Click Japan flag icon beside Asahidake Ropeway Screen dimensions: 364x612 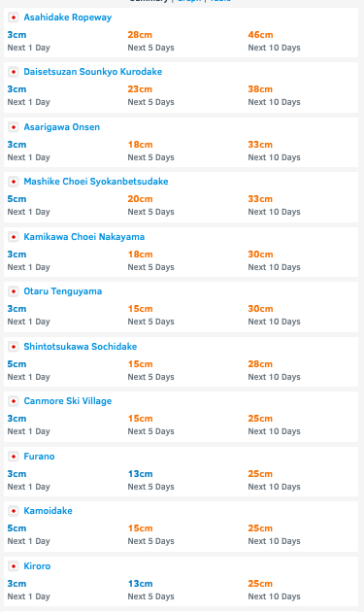pos(14,17)
